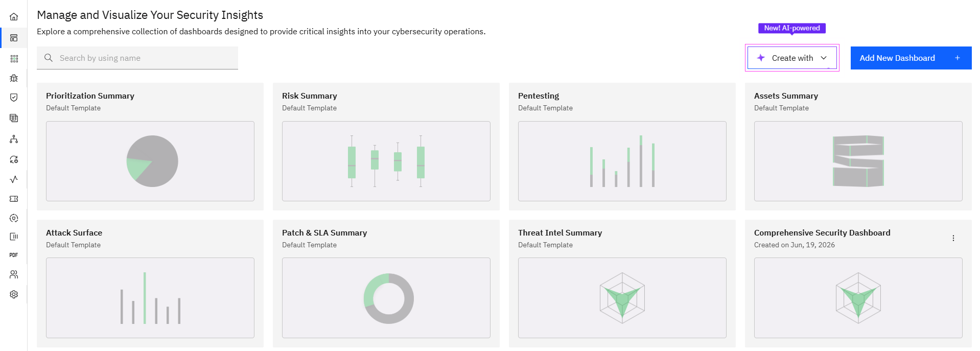Click the Pentesting title
The height and width of the screenshot is (351, 980).
539,96
